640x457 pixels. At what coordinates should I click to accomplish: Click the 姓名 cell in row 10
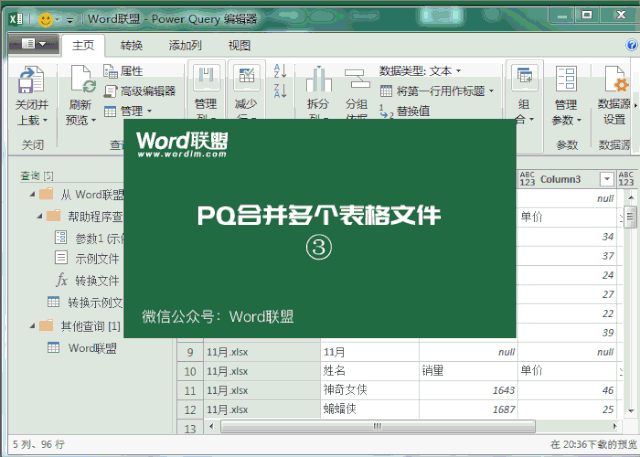[x=370, y=371]
